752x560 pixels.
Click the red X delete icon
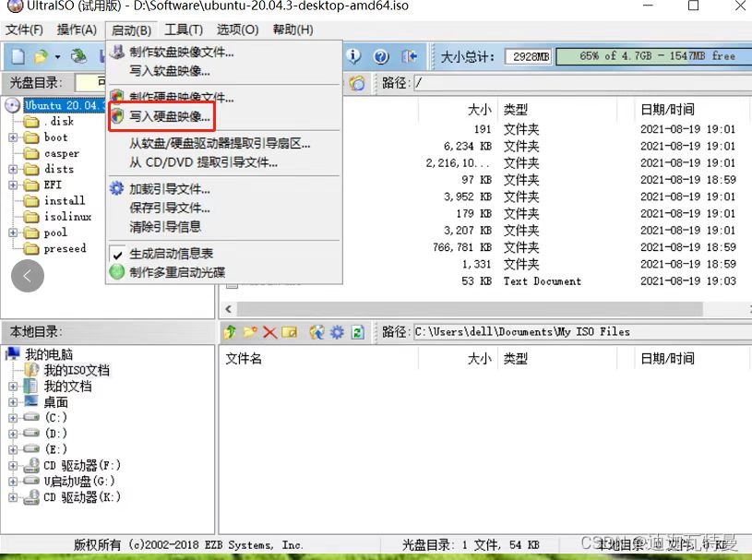click(x=270, y=332)
